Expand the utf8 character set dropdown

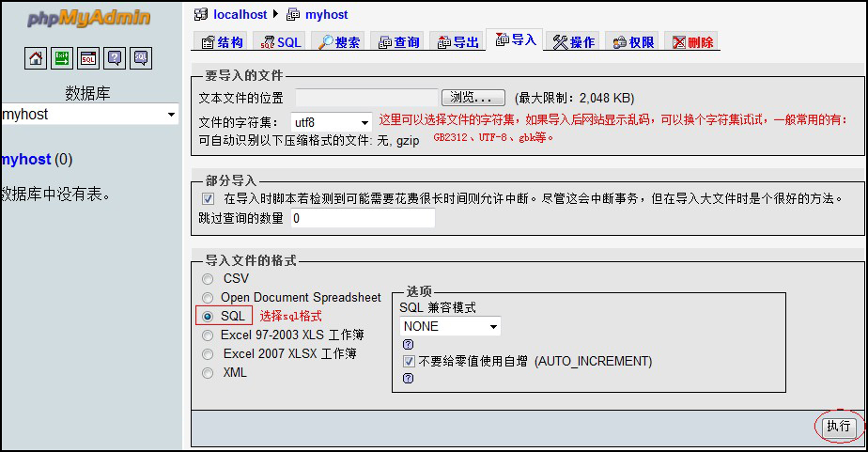332,122
